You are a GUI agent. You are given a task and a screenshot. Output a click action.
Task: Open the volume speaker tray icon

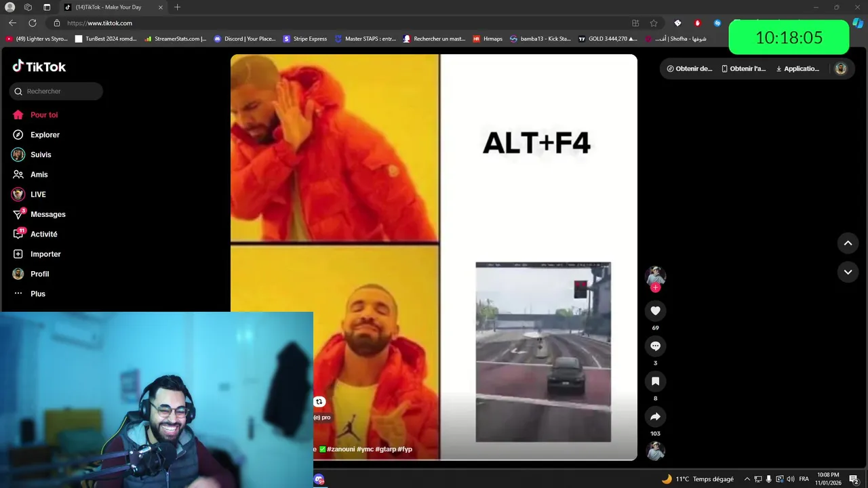coord(791,479)
